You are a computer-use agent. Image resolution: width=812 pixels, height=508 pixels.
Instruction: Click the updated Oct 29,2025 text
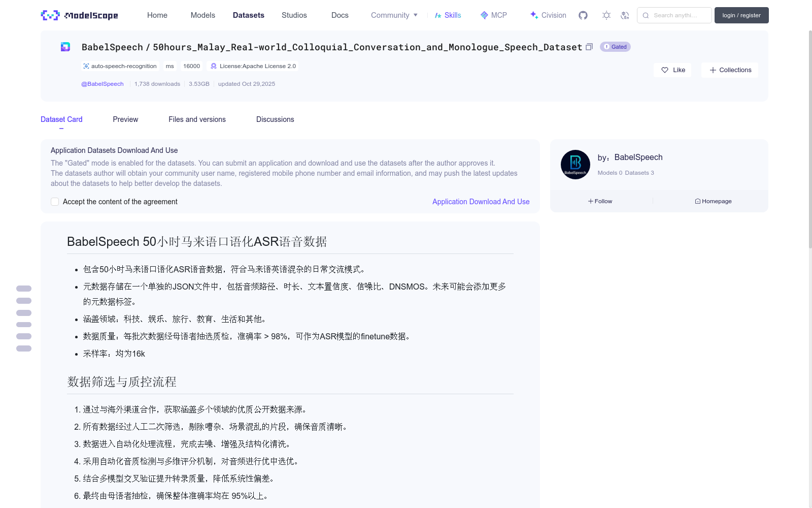click(247, 84)
